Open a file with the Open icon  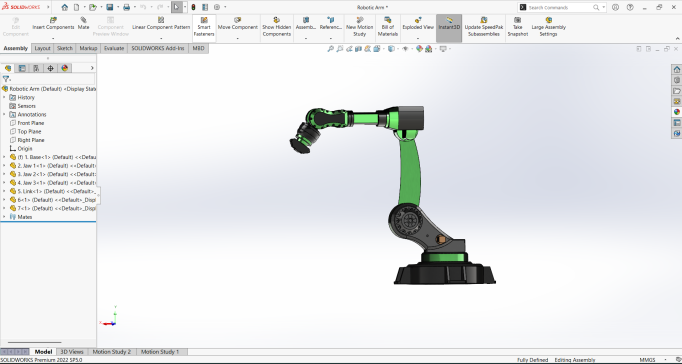pyautogui.click(x=93, y=7)
